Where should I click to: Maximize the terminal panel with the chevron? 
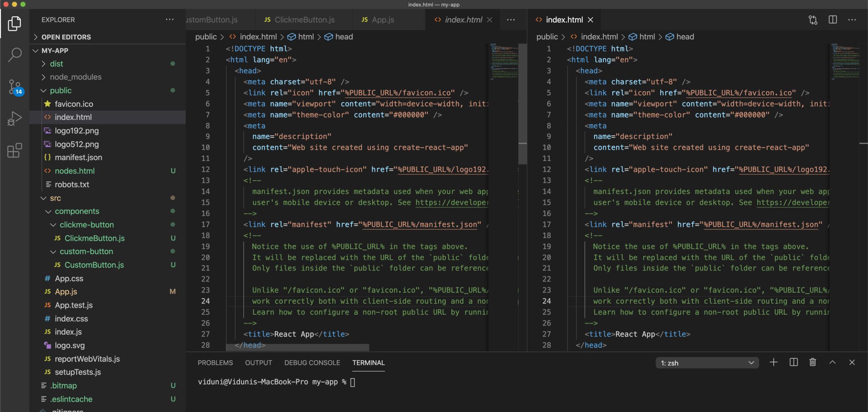click(833, 362)
